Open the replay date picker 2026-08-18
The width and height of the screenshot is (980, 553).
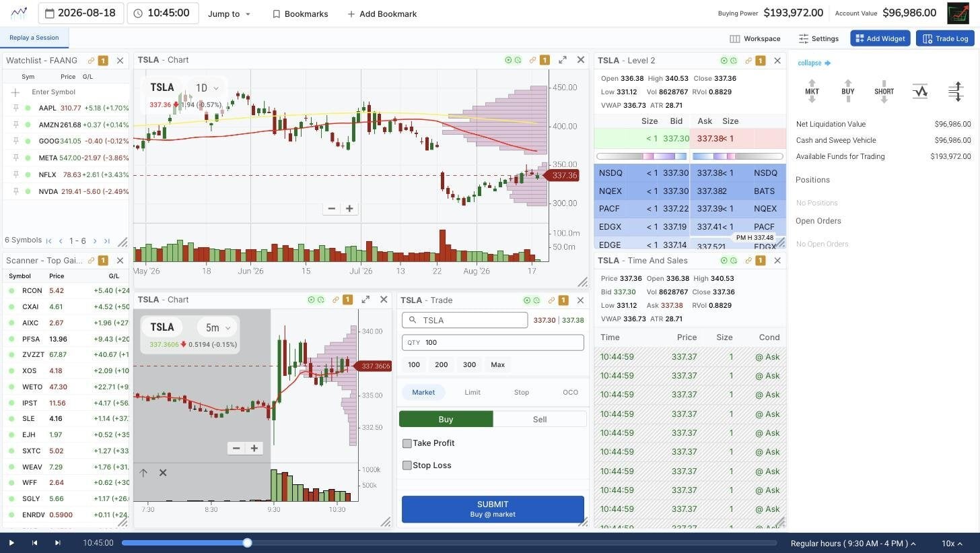(81, 13)
